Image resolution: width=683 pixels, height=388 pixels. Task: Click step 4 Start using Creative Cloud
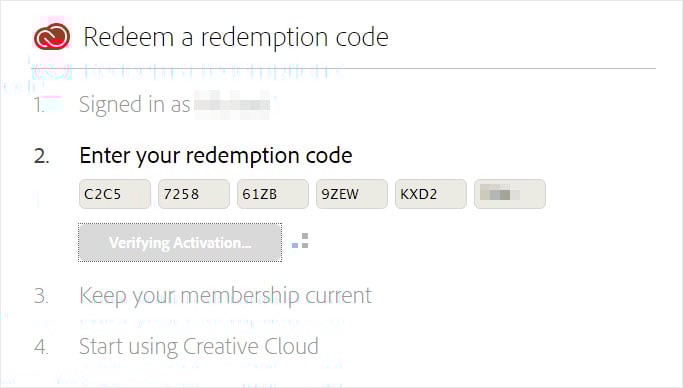199,347
